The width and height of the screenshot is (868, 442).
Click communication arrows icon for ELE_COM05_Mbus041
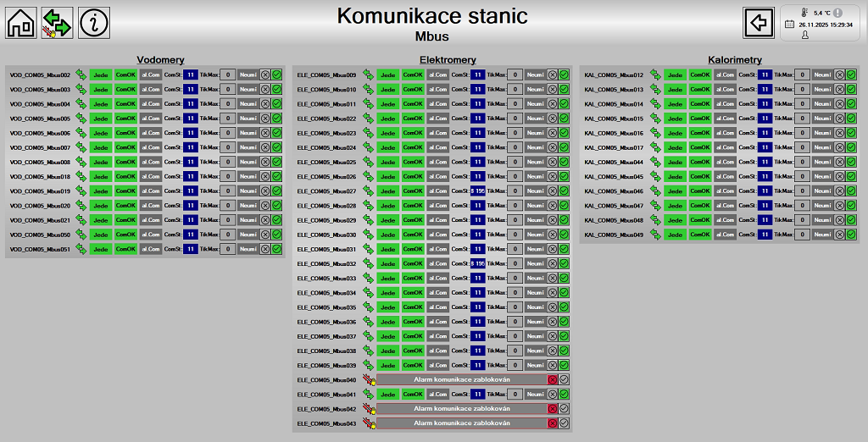point(369,394)
